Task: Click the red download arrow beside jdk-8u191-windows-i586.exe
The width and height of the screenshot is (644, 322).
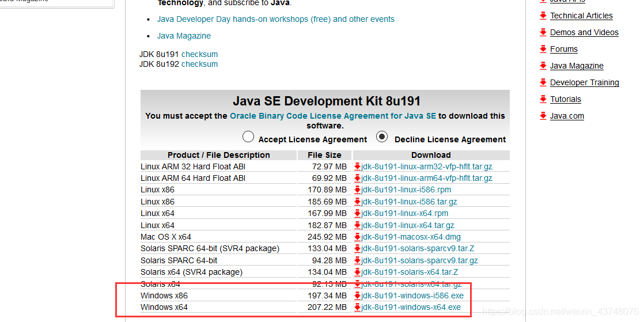Action: coord(357,296)
